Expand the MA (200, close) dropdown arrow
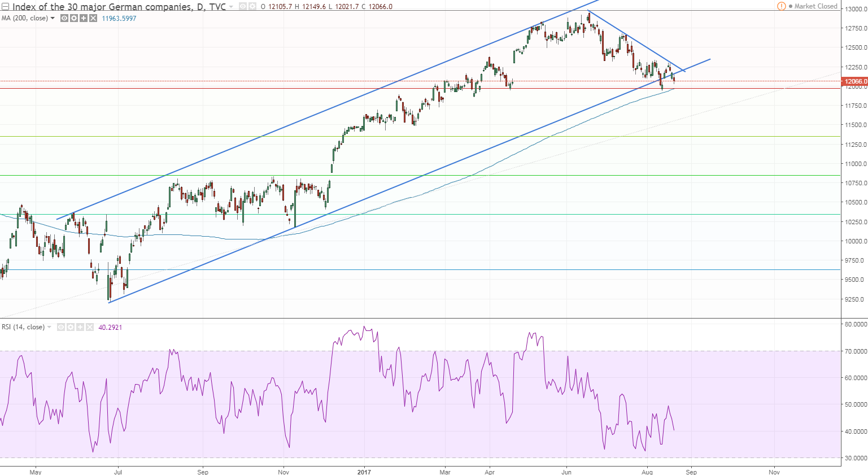The height and width of the screenshot is (475, 868). tap(53, 18)
